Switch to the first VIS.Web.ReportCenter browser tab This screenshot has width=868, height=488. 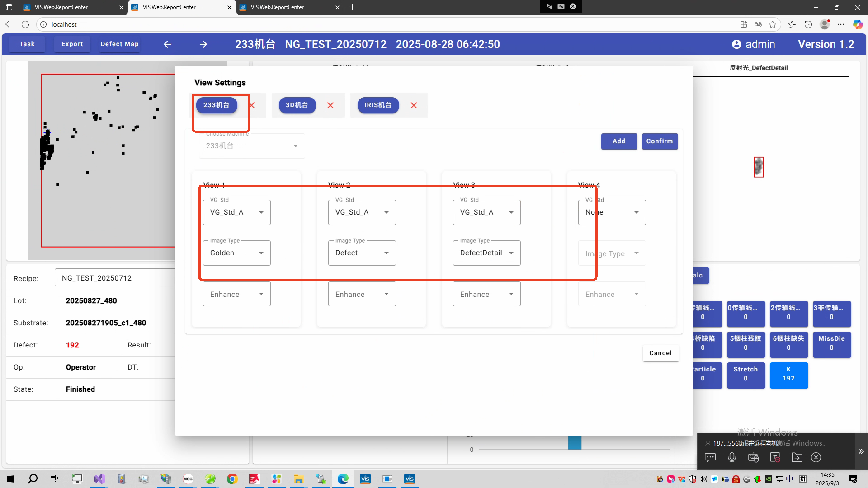pyautogui.click(x=68, y=7)
